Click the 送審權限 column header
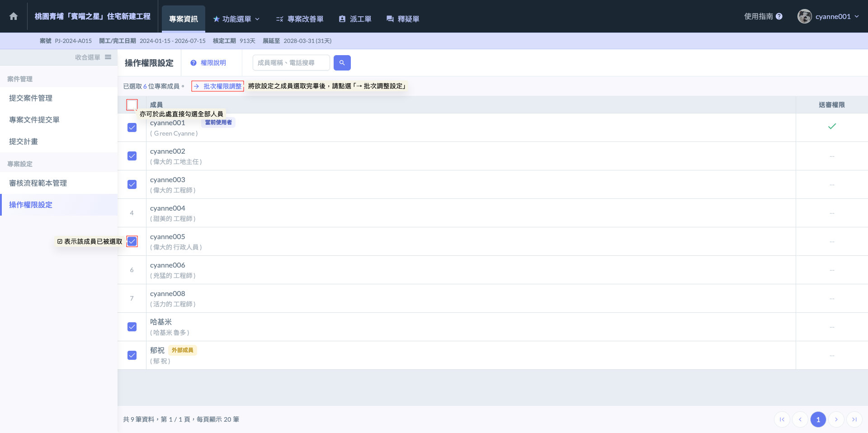The image size is (868, 433). coord(832,105)
